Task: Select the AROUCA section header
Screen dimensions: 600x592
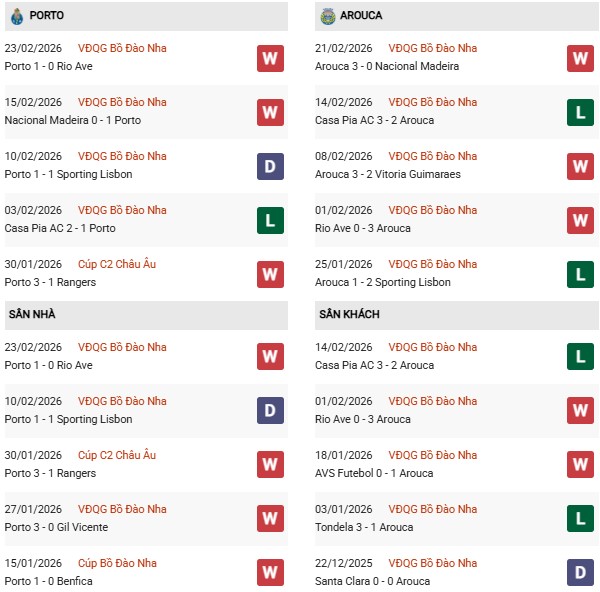Action: (x=360, y=16)
